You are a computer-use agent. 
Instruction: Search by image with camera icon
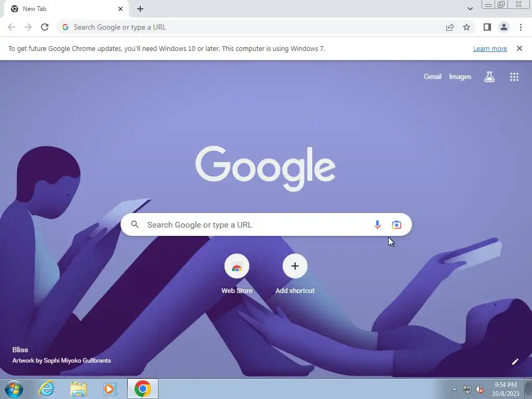[x=396, y=224]
